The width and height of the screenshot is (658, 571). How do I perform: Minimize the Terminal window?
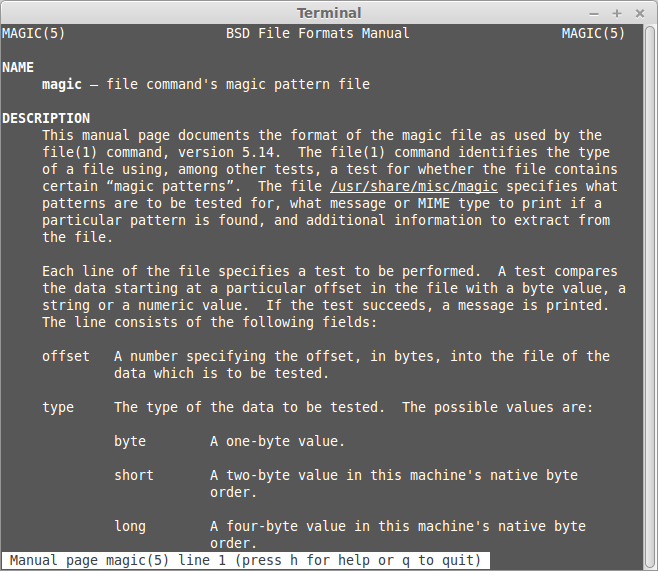(594, 14)
